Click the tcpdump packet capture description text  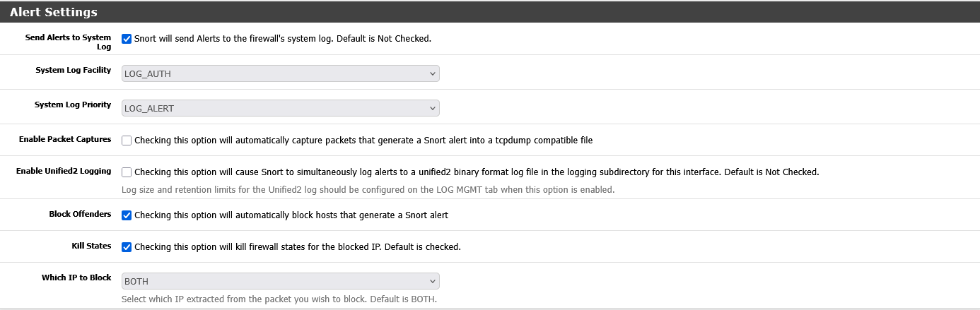click(x=363, y=141)
